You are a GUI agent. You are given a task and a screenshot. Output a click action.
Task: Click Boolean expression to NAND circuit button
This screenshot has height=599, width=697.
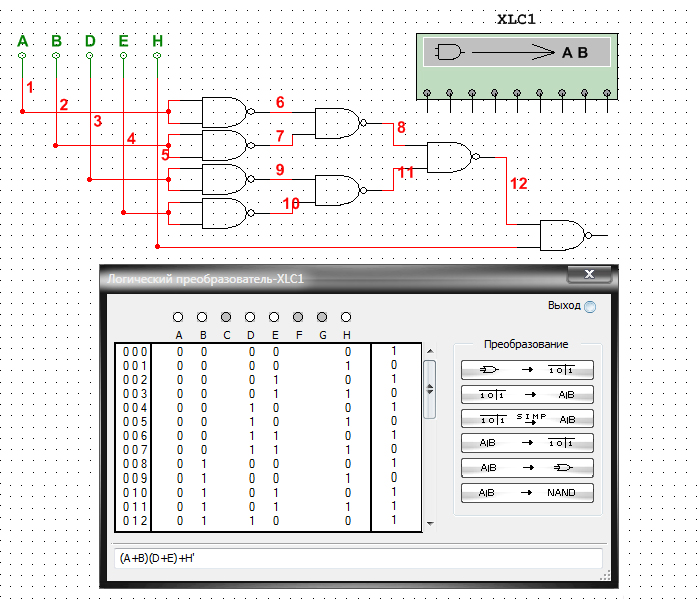click(527, 493)
